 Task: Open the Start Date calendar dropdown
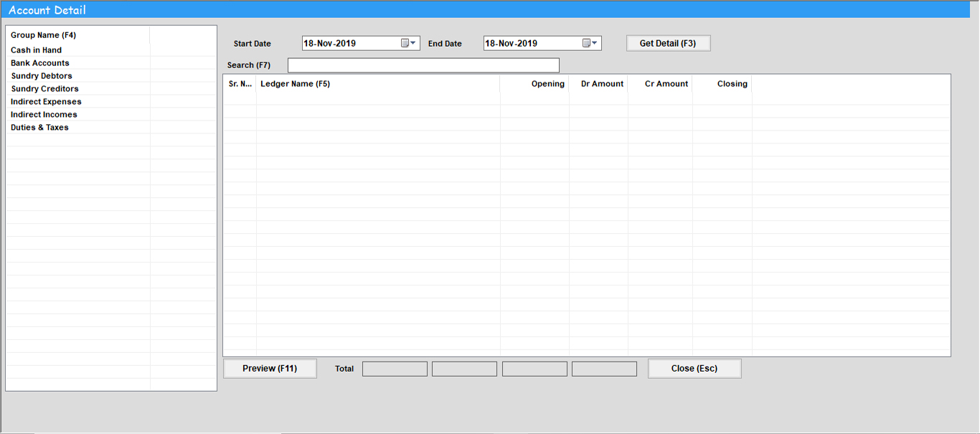(x=408, y=43)
